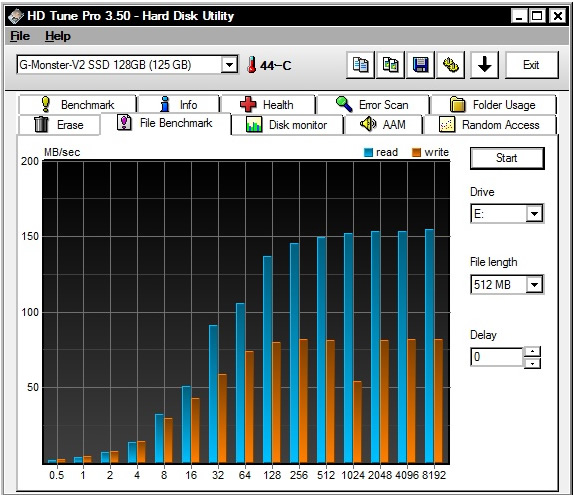The image size is (573, 495).
Task: Click the thermometer temperature icon
Action: (x=251, y=65)
